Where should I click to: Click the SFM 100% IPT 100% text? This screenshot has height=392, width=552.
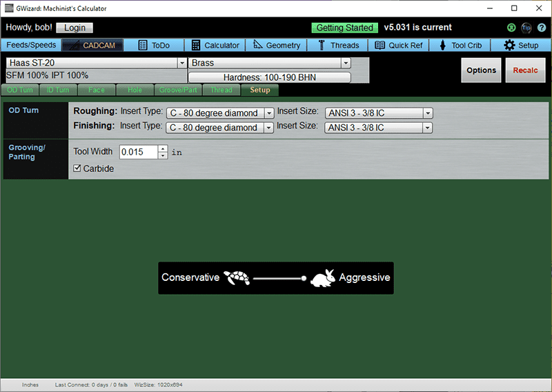47,75
